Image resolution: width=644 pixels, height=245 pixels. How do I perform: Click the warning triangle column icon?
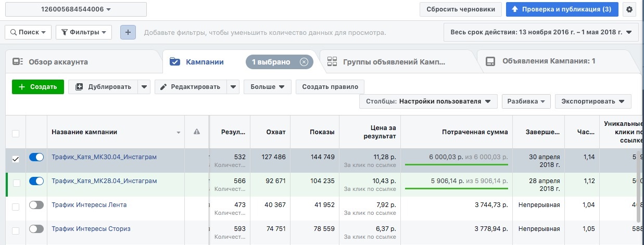pyautogui.click(x=197, y=132)
